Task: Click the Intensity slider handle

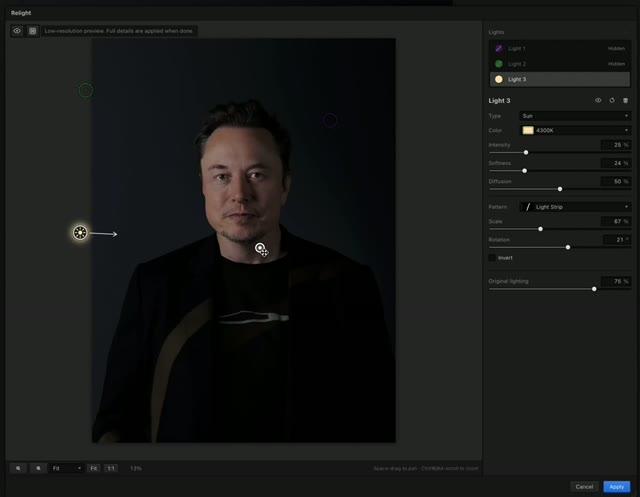Action: click(x=526, y=152)
